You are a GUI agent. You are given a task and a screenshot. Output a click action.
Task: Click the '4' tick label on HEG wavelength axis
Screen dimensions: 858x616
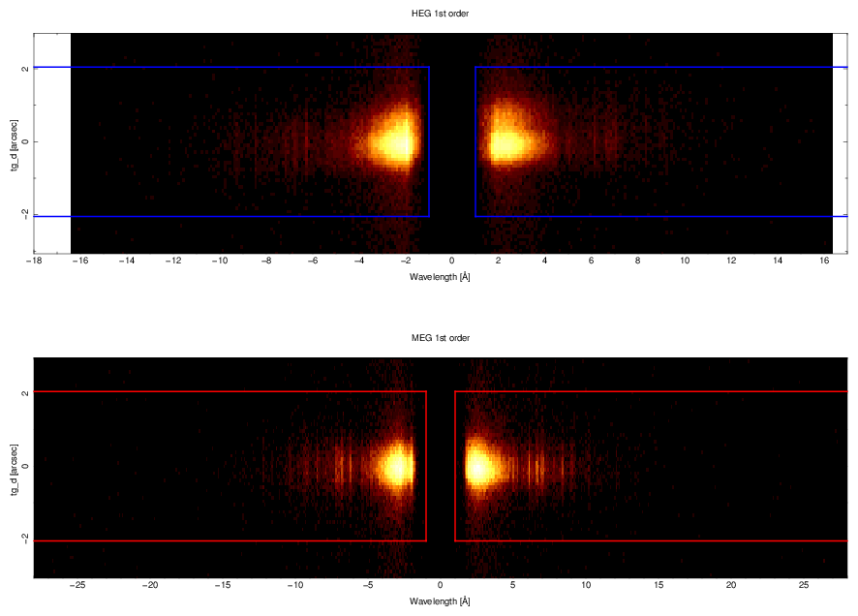tap(544, 261)
